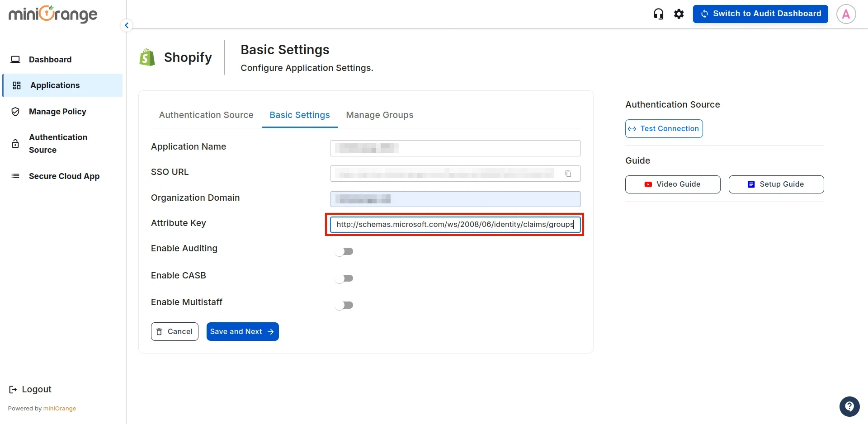Edit the Attribute Key input field
This screenshot has height=424, width=868.
pyautogui.click(x=454, y=224)
